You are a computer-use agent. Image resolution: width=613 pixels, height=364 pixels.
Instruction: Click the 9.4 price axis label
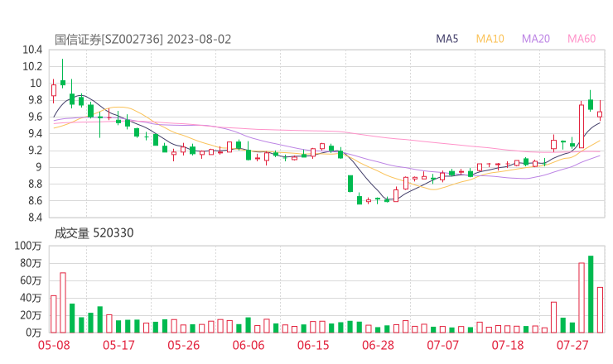(35, 133)
